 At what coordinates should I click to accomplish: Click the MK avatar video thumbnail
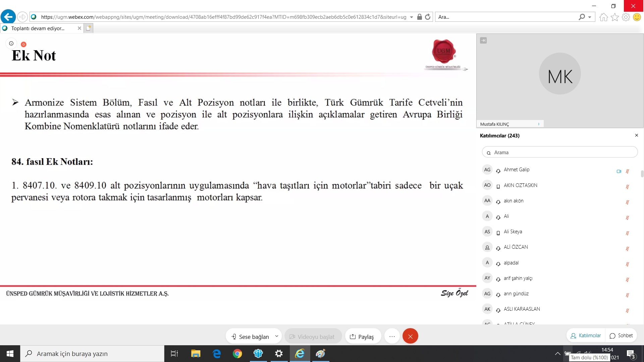click(x=560, y=74)
